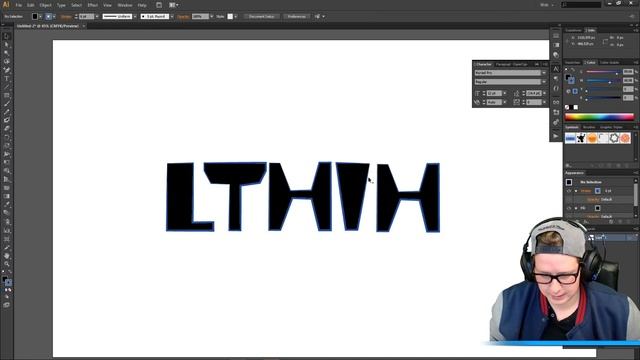640x360 pixels.
Task: Open the Links panel dock icon
Action: pyautogui.click(x=556, y=102)
